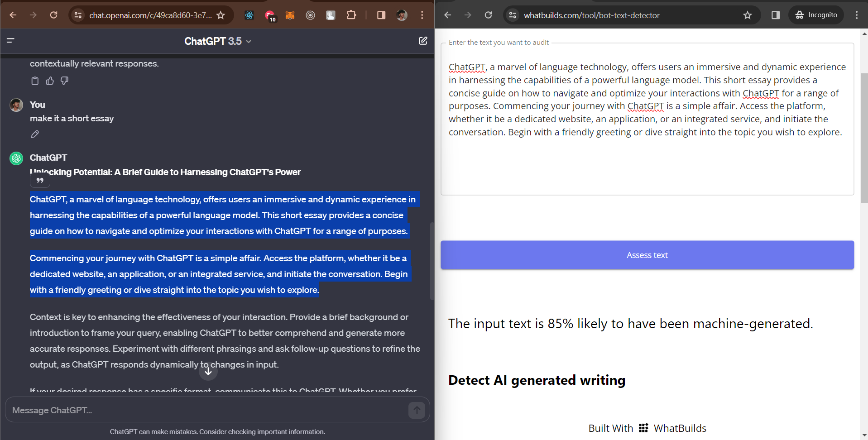The width and height of the screenshot is (868, 440).
Task: Click inside the text-to-audit textarea
Action: (647, 120)
